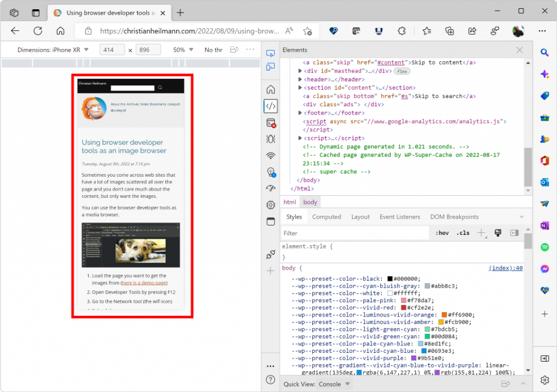The width and height of the screenshot is (557, 392).
Task: Expand the section id content node
Action: point(300,88)
